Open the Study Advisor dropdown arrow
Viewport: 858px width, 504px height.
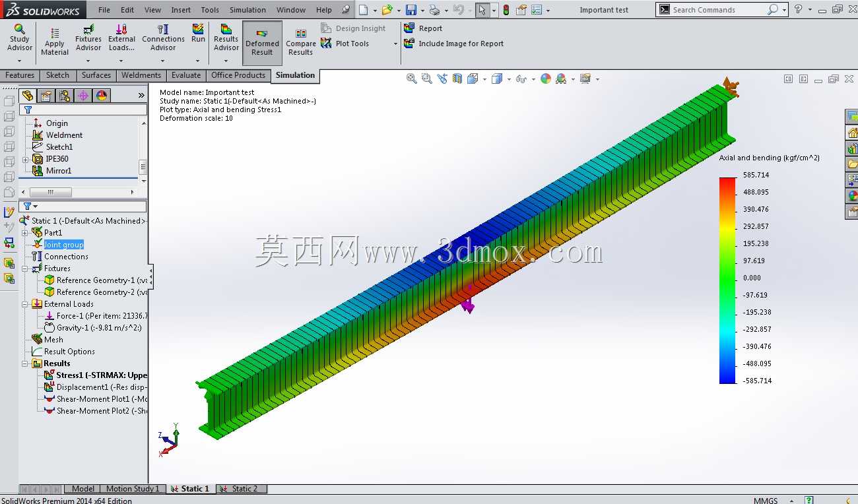19,61
